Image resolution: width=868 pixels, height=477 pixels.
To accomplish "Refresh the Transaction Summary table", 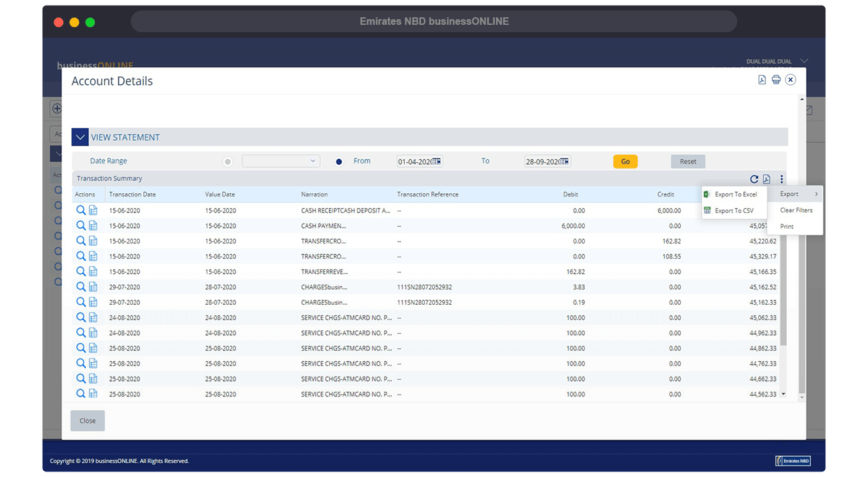I will 754,179.
